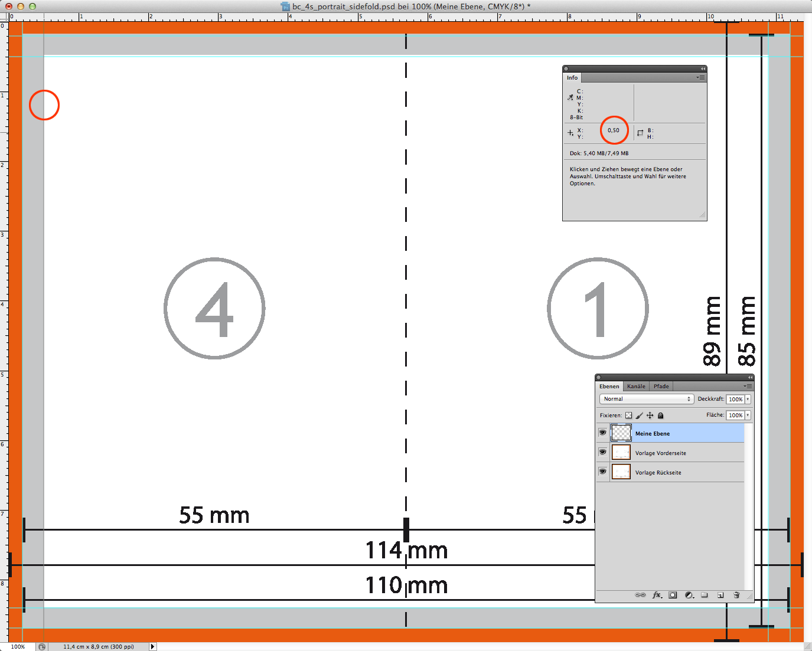Toggle visibility of Vorlage Rückseite layer

tap(602, 472)
